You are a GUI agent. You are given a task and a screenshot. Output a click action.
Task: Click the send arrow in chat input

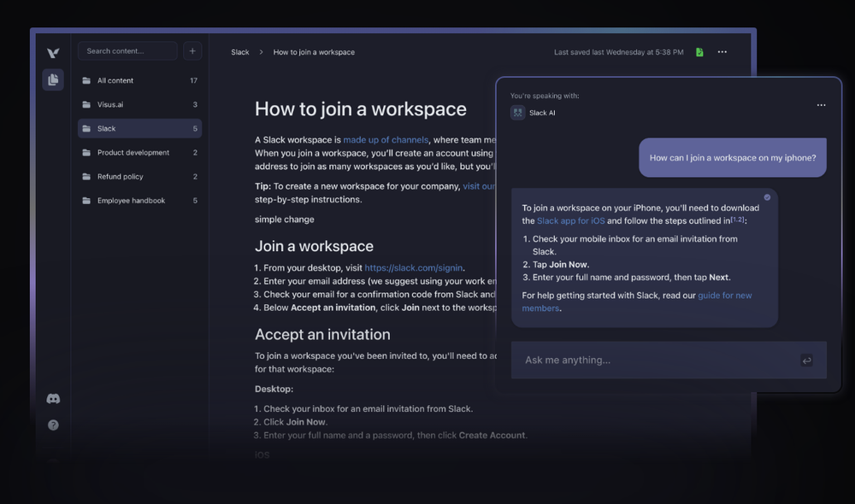tap(806, 360)
